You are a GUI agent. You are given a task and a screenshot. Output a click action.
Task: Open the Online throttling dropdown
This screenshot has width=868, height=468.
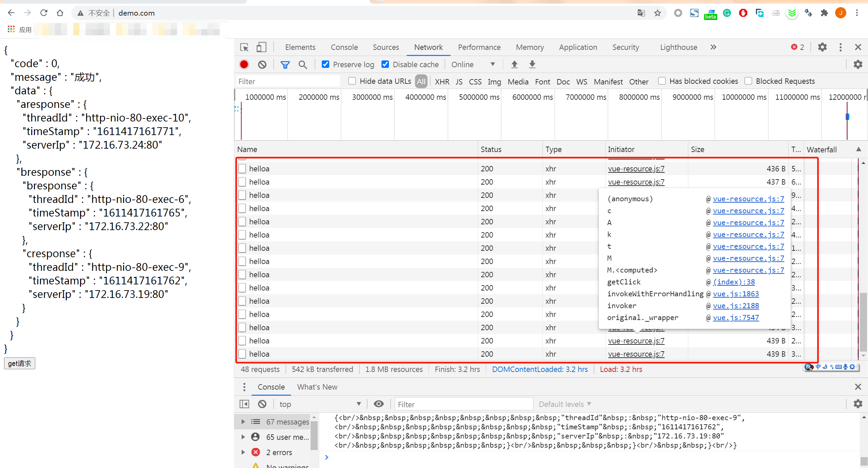click(x=473, y=64)
